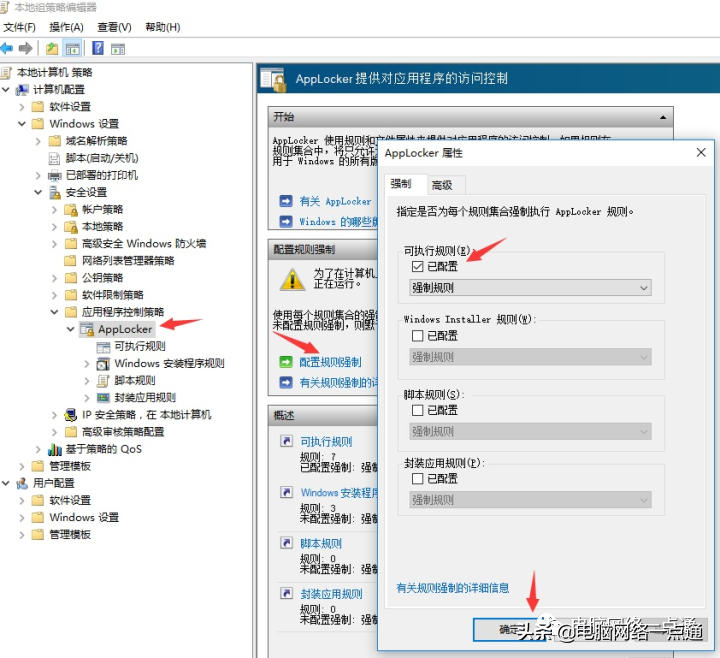Open the 封装应用规则 link in 概述

click(x=332, y=594)
